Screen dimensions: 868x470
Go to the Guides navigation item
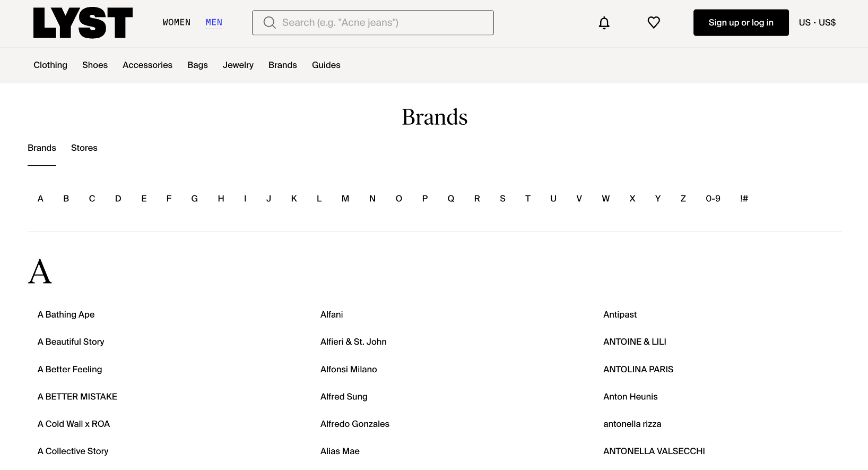326,65
